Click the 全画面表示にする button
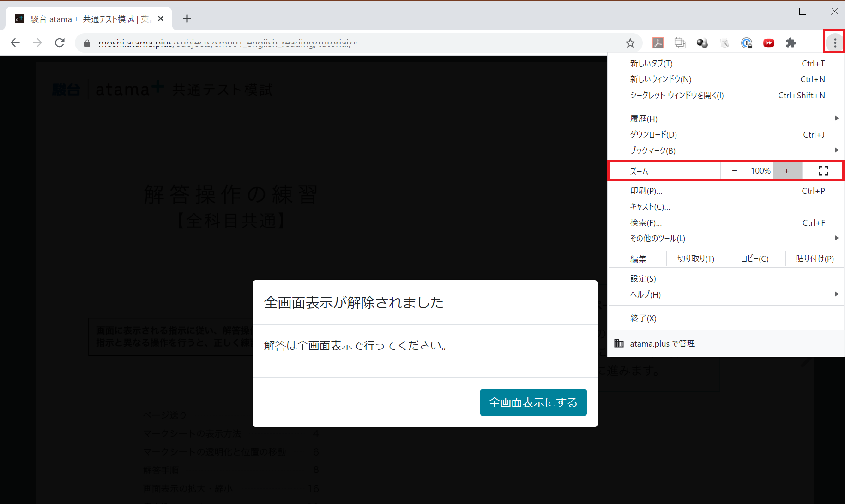Image resolution: width=845 pixels, height=504 pixels. pyautogui.click(x=533, y=402)
